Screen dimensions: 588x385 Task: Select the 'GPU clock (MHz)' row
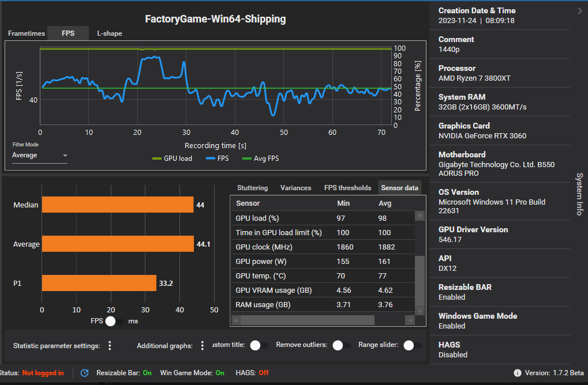323,247
